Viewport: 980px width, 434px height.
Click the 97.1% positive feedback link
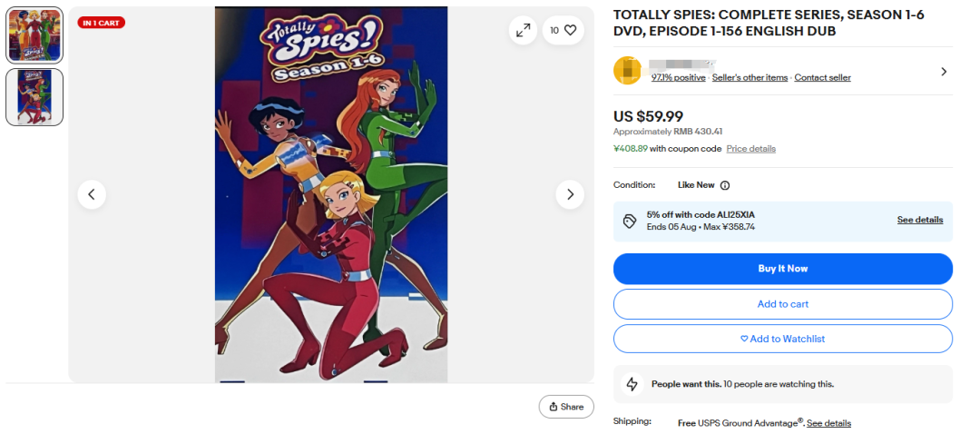(678, 78)
